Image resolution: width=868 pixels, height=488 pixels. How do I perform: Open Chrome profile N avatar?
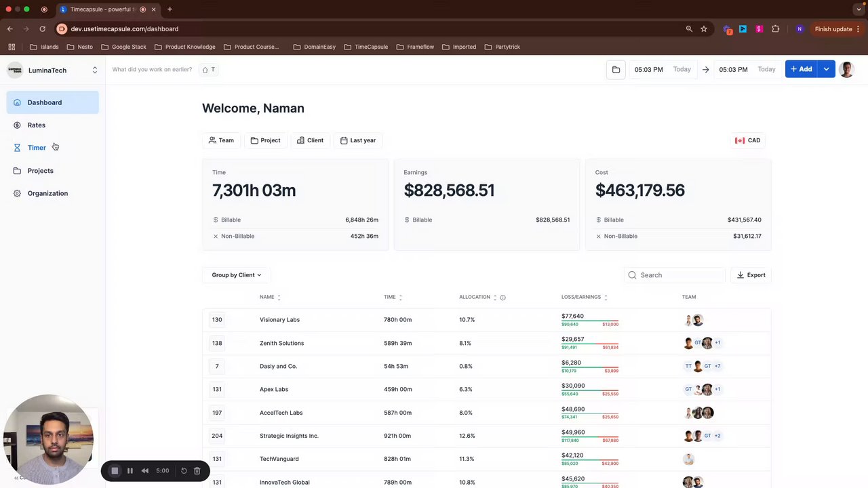[800, 29]
